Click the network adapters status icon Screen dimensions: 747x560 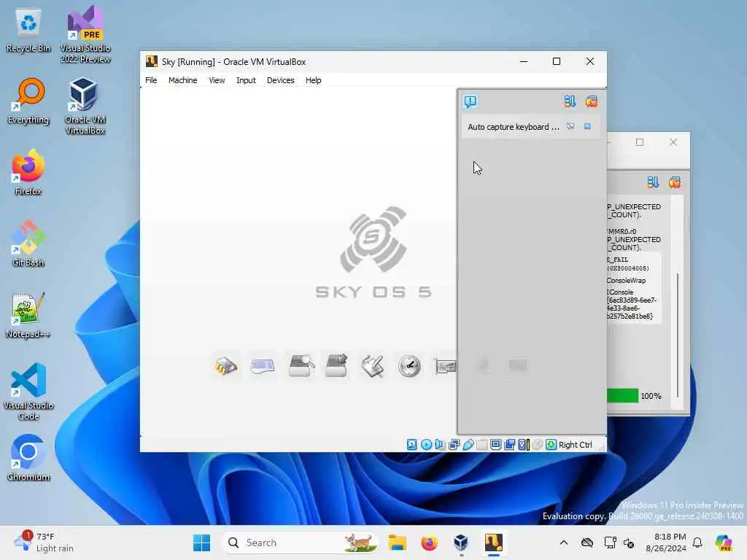[x=454, y=445]
